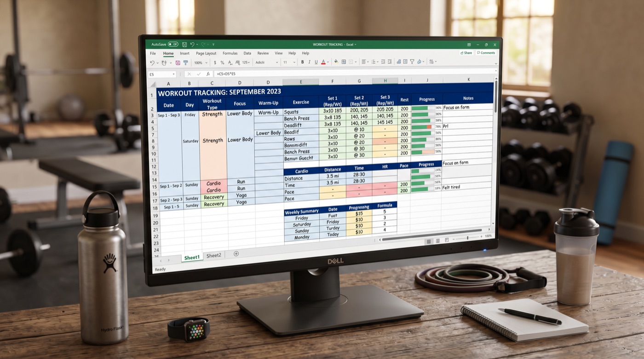Toggle italic formatting
This screenshot has height=359, width=644.
[309, 62]
